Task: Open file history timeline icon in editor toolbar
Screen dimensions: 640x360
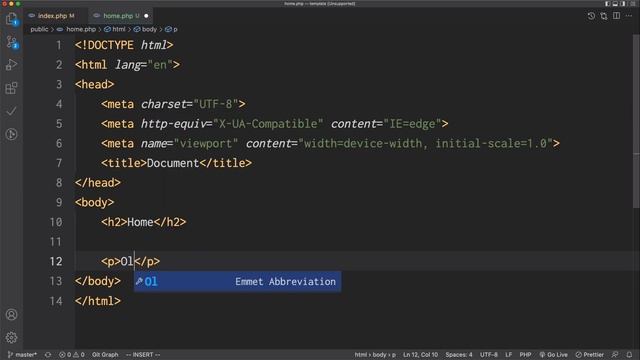Action: 591,16
